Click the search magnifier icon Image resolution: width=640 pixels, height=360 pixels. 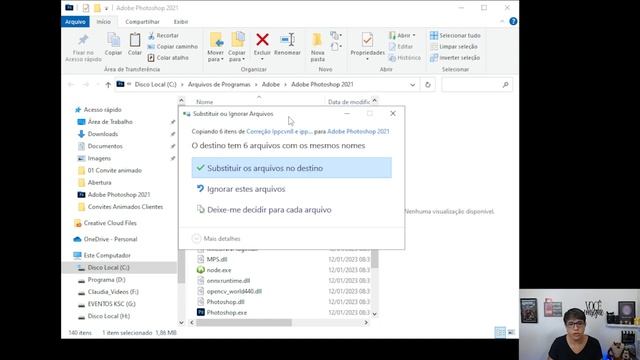click(x=505, y=85)
